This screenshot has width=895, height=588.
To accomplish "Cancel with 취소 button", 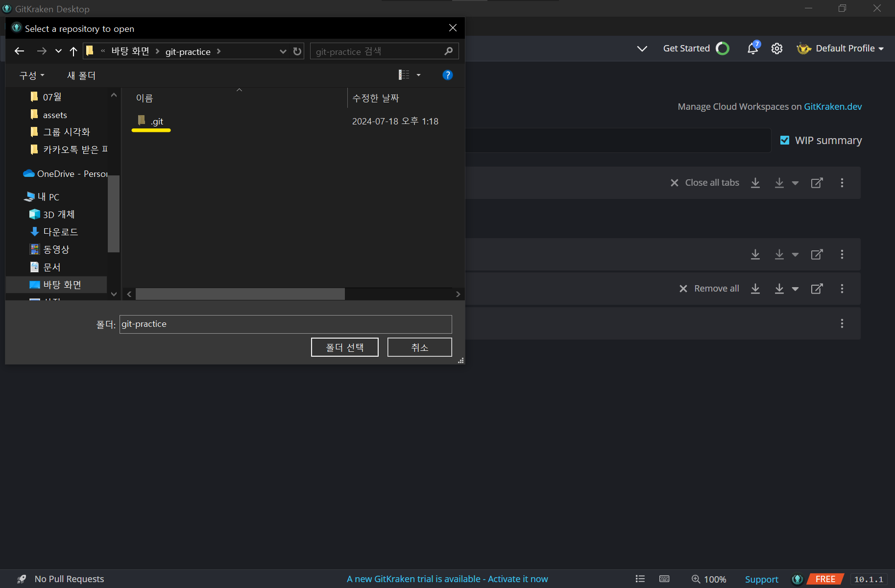I will tap(420, 347).
